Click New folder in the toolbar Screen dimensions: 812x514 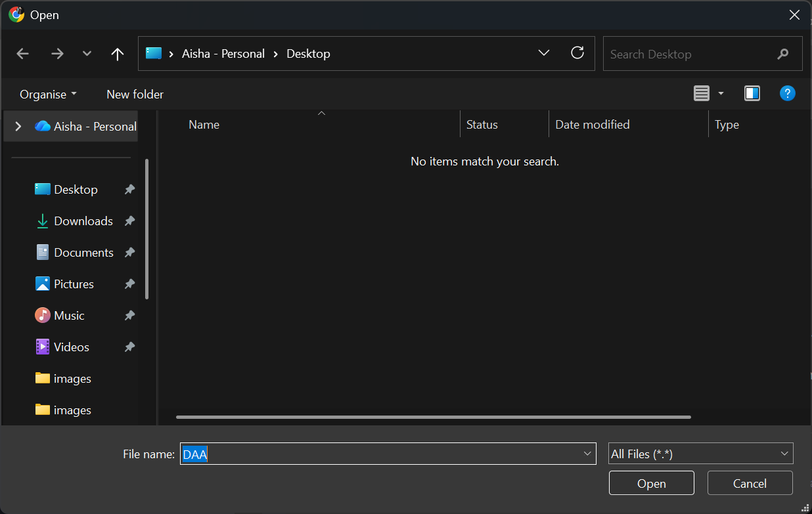[x=135, y=95]
